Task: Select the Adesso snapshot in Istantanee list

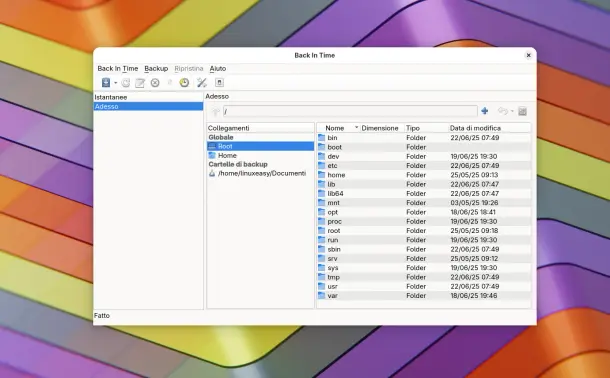Action: (148, 106)
